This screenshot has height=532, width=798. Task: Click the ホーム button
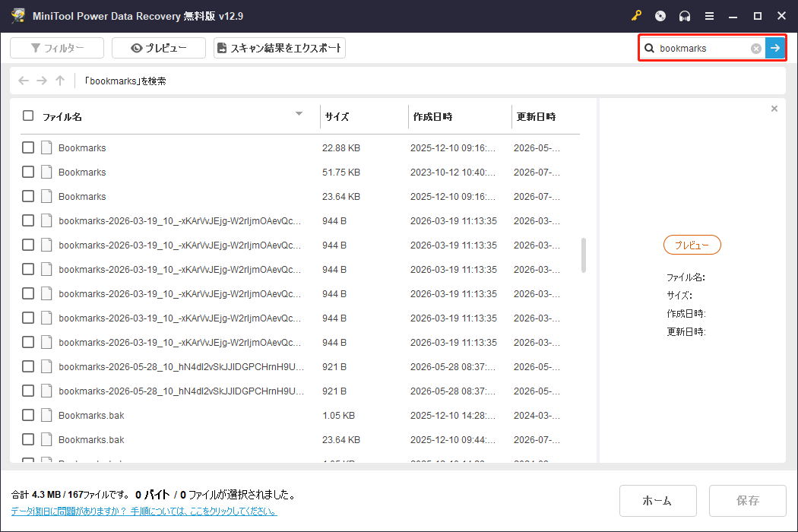tap(657, 500)
